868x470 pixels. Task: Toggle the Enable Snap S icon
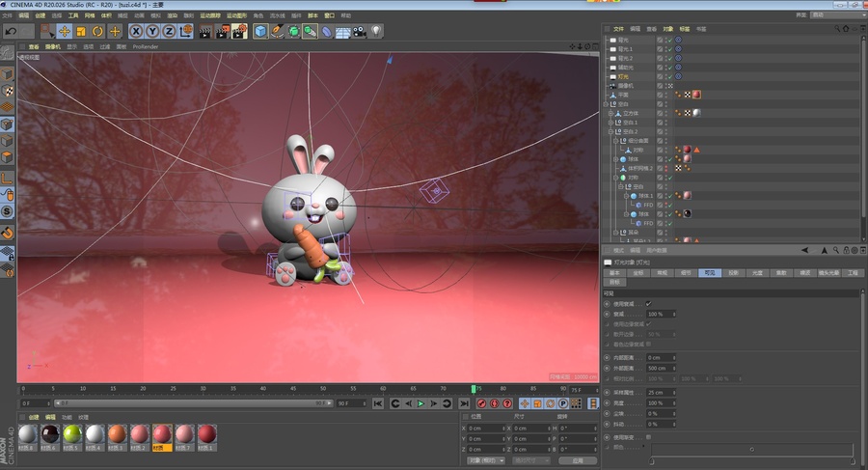(x=7, y=211)
